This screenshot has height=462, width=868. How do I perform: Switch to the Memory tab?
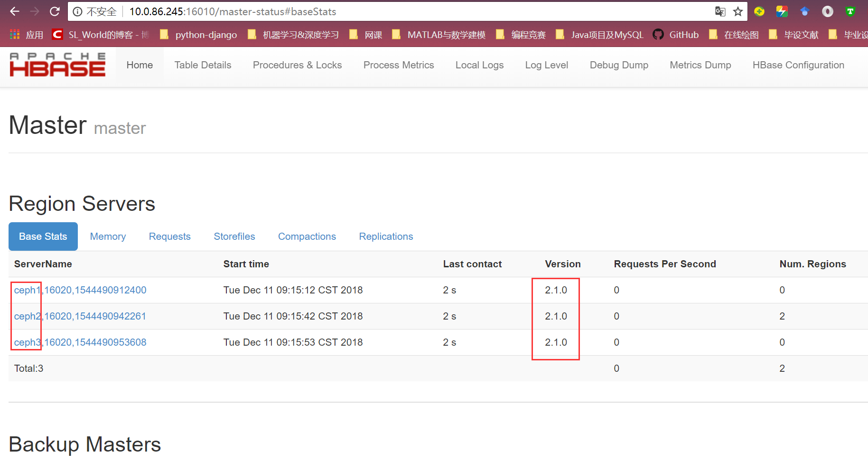click(108, 236)
